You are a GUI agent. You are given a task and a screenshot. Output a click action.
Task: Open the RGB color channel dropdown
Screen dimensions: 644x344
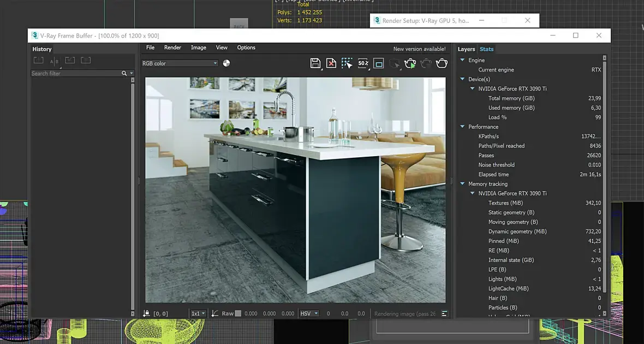tap(180, 63)
